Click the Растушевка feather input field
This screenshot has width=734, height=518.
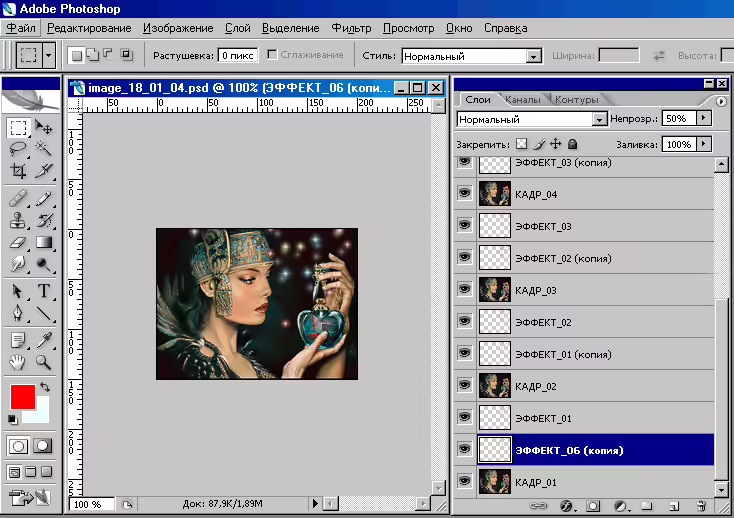click(x=238, y=56)
